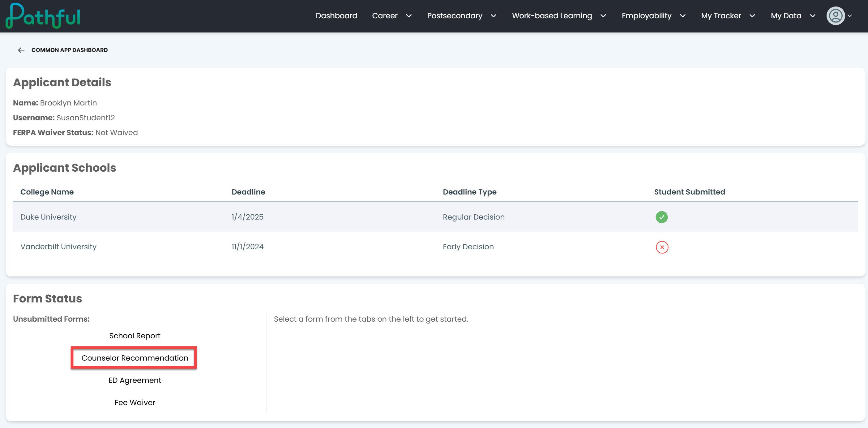Select the Fee Waiver form tab
This screenshot has height=428, width=868.
tap(135, 402)
